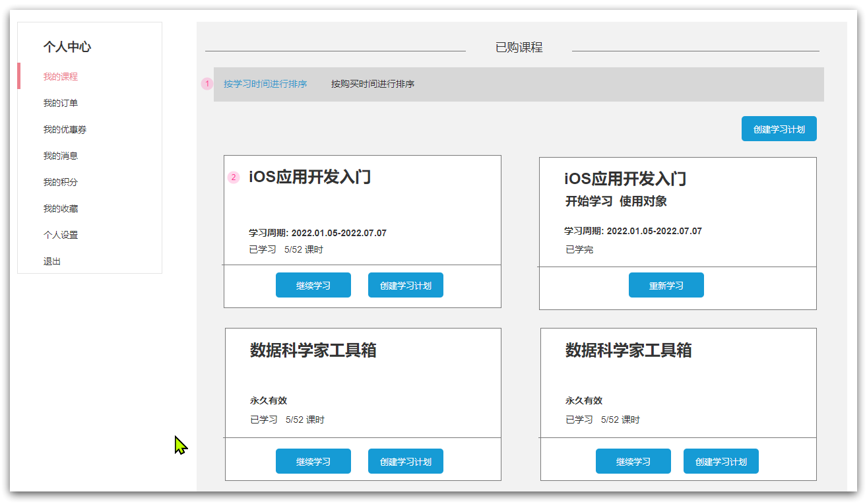Image resolution: width=867 pixels, height=504 pixels.
Task: Click iOS应用开发入门 title above the 开始学习 subtitle
Action: pyautogui.click(x=626, y=179)
